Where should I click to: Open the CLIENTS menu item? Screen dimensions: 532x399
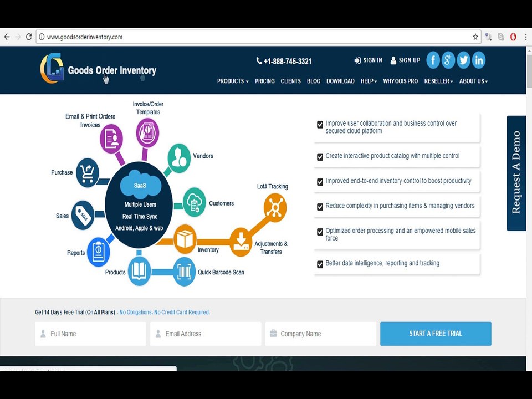[x=290, y=81]
